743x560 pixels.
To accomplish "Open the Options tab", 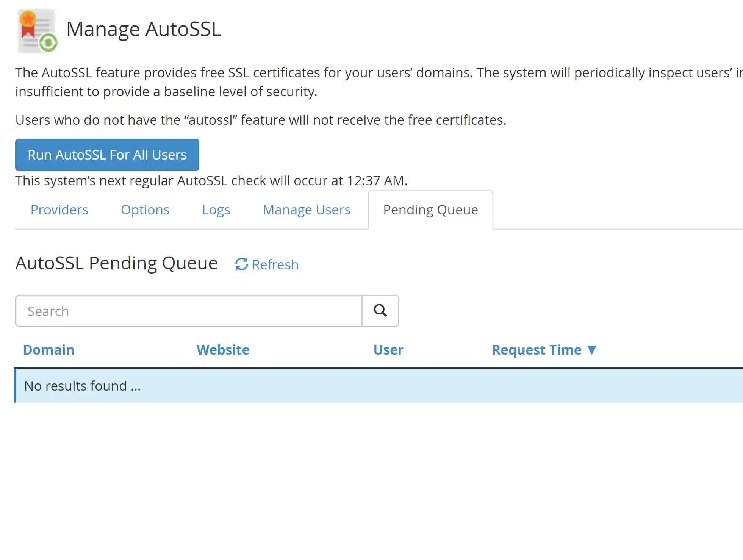I will coord(145,210).
